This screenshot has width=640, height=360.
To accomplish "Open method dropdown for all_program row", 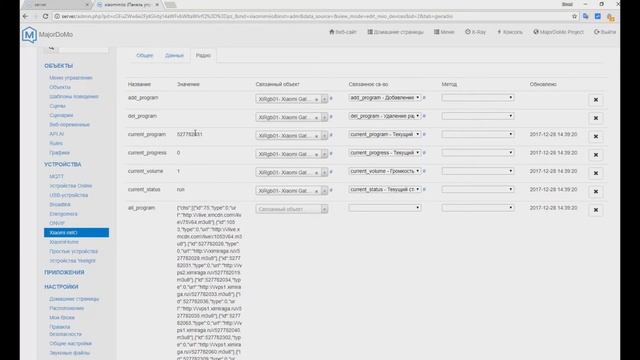I will click(x=478, y=208).
